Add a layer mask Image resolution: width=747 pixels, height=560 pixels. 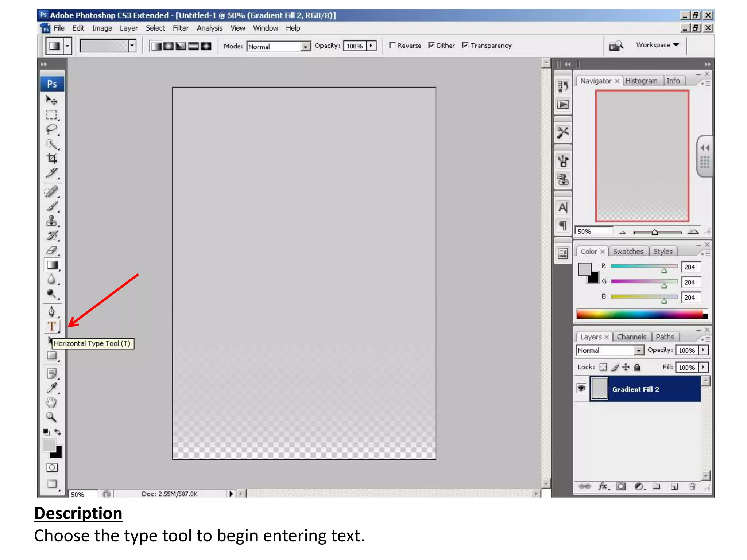pyautogui.click(x=621, y=486)
